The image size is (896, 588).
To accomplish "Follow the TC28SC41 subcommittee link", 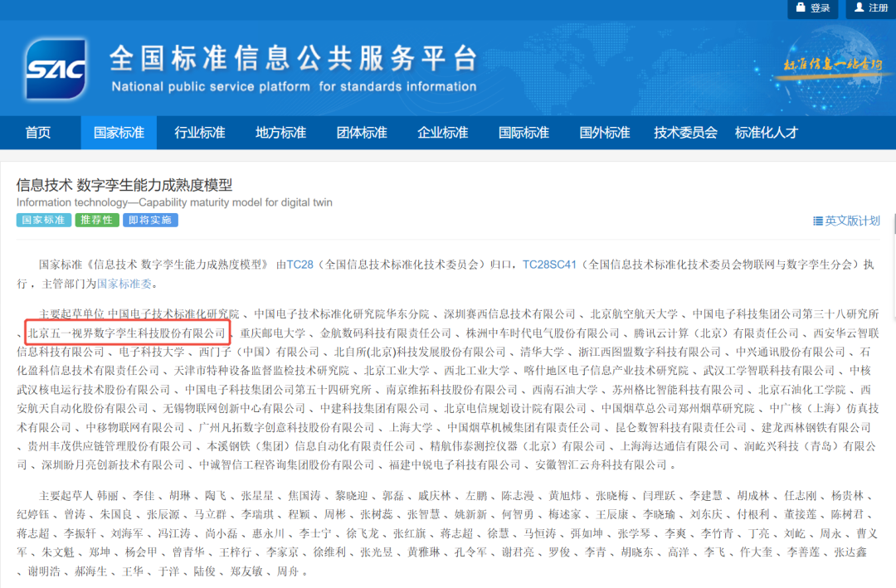I will click(549, 265).
